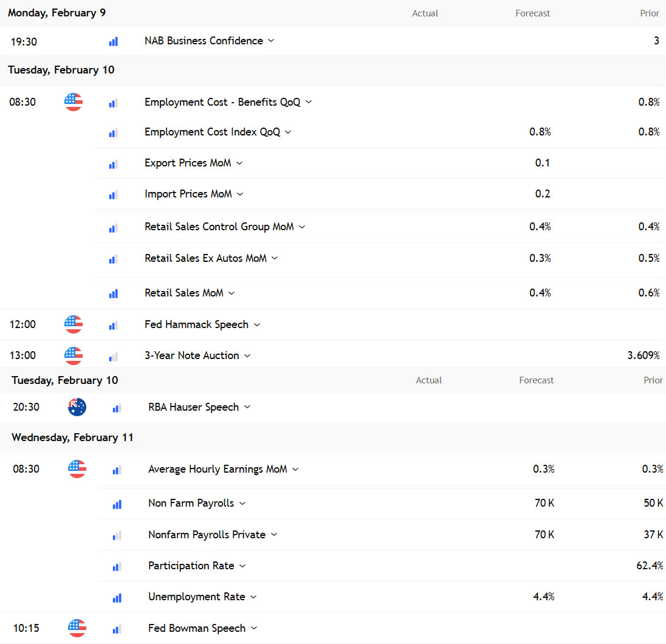The image size is (666, 644).
Task: Click the US flag beside Average Hourly Earnings MoM
Action: click(77, 469)
